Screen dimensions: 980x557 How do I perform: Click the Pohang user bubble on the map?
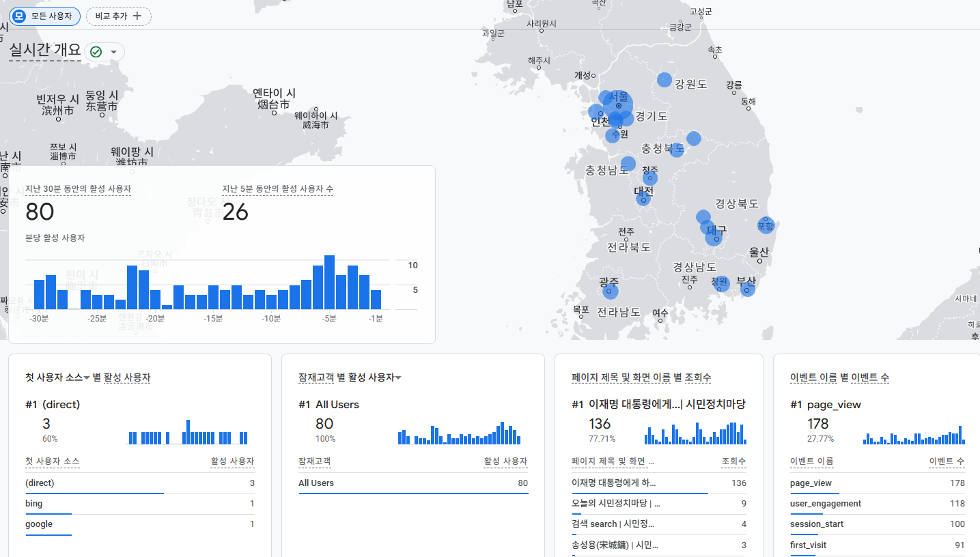766,225
